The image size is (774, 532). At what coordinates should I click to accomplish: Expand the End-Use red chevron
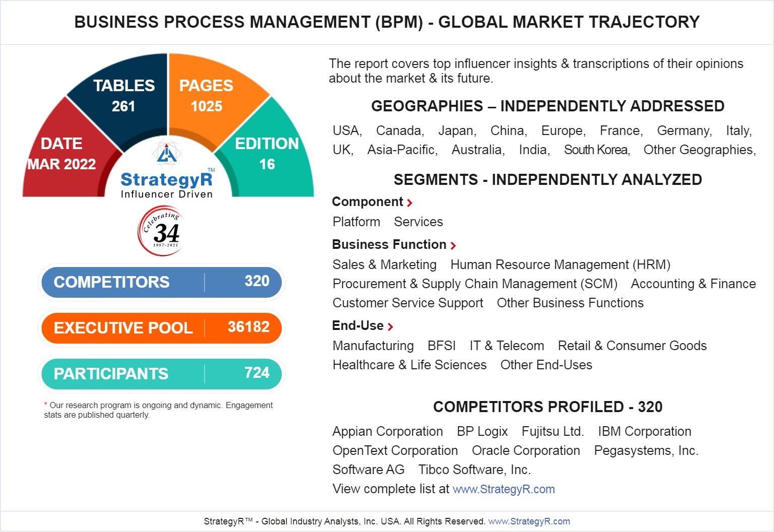[x=390, y=327]
